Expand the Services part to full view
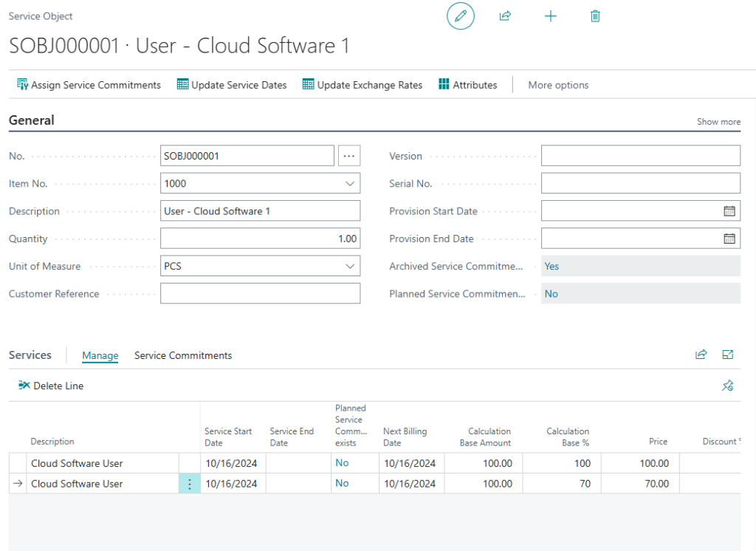 pyautogui.click(x=728, y=355)
